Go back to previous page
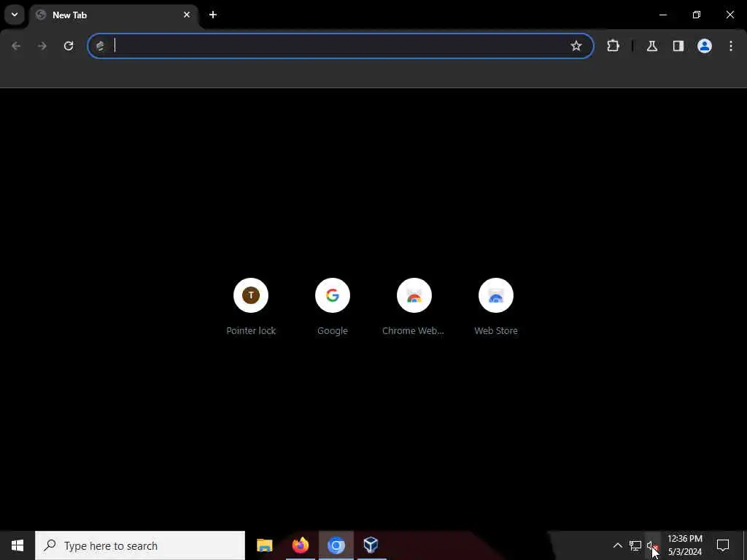This screenshot has width=747, height=560. (16, 46)
